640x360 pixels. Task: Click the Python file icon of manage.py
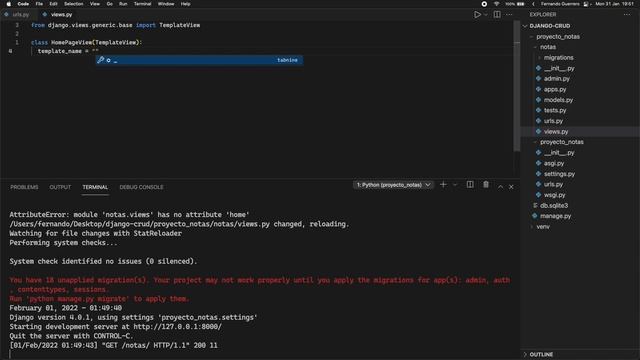pos(535,216)
